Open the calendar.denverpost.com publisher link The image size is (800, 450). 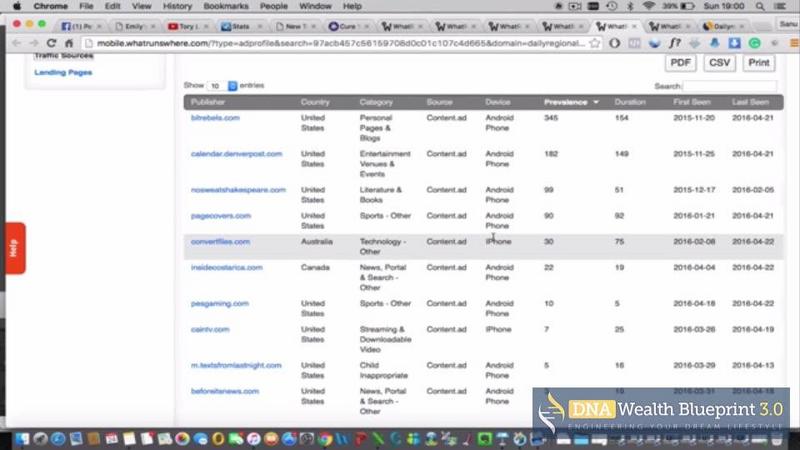(x=236, y=154)
